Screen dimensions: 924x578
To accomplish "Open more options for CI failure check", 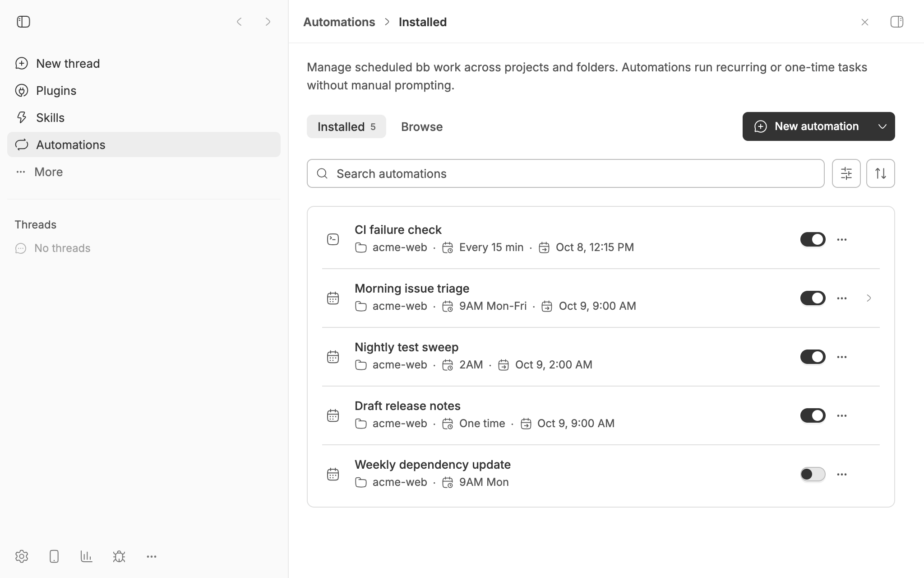I will [x=842, y=239].
